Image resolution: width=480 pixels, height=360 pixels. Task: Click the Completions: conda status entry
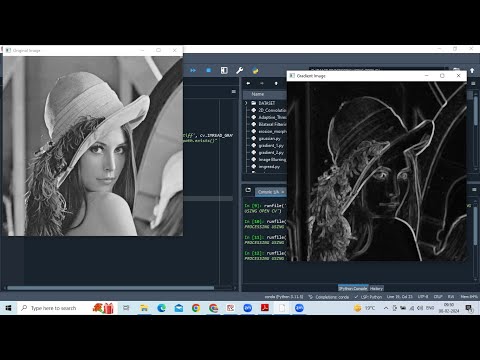click(329, 297)
